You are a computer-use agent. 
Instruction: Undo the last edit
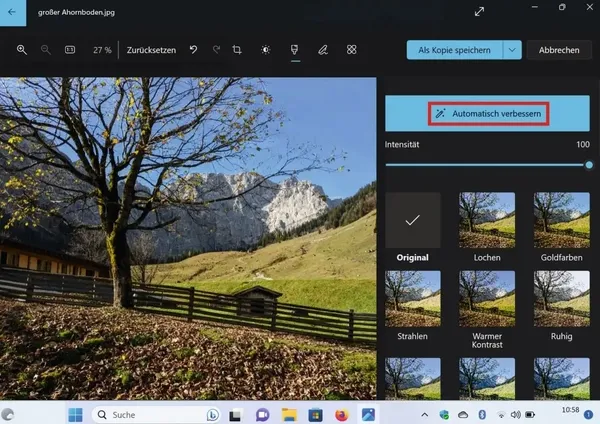pyautogui.click(x=193, y=50)
